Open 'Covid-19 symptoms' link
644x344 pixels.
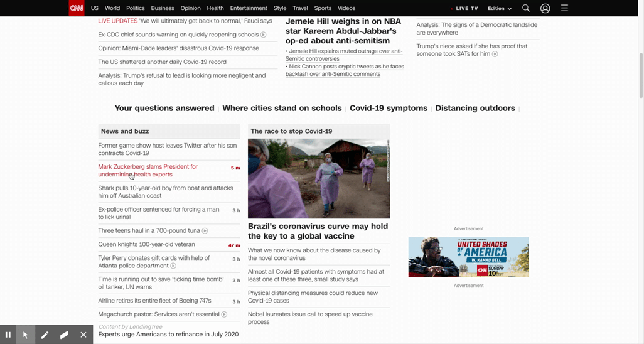coord(389,108)
